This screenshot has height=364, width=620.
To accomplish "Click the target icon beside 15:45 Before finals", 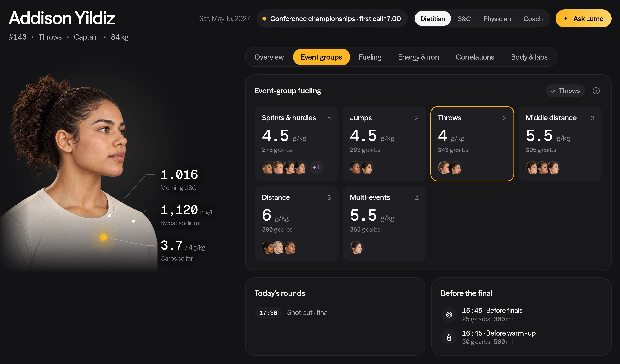I will pyautogui.click(x=449, y=314).
